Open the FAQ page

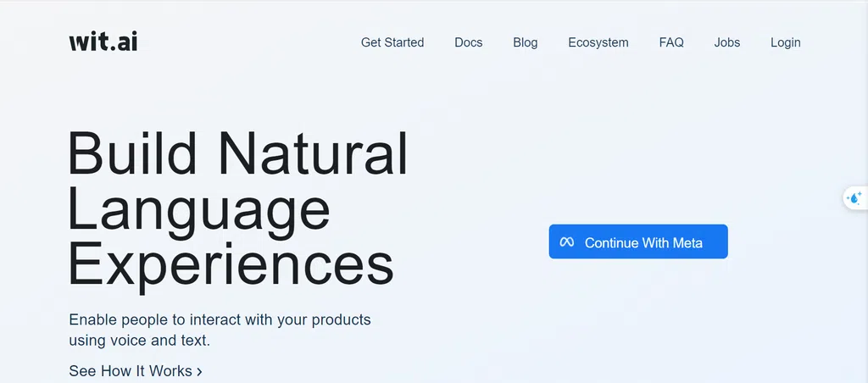point(671,42)
